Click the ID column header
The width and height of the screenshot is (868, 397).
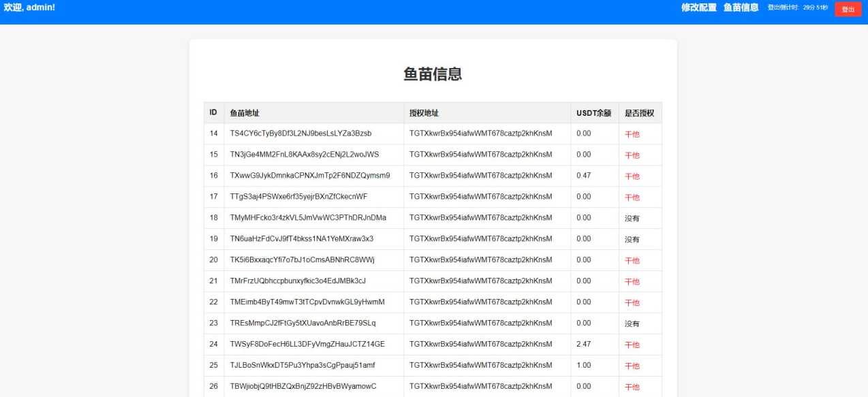tap(213, 113)
